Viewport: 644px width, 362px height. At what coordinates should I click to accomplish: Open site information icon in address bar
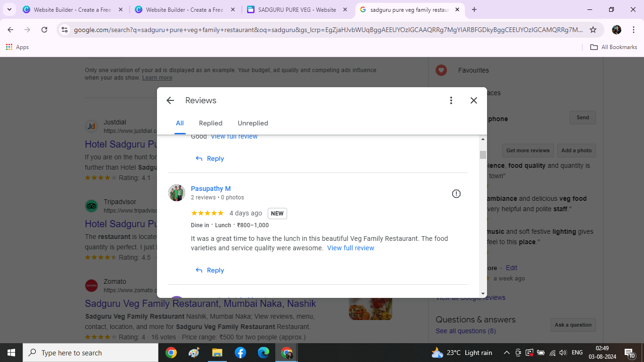click(65, 30)
